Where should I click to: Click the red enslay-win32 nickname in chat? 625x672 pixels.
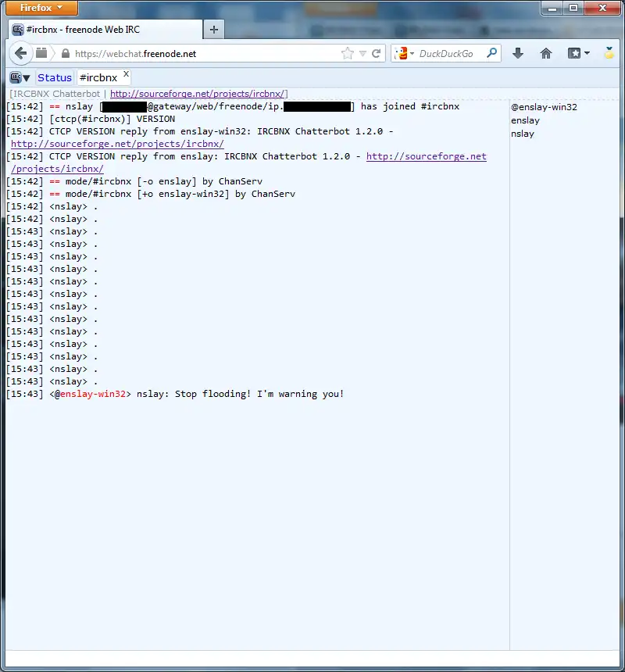coord(93,394)
